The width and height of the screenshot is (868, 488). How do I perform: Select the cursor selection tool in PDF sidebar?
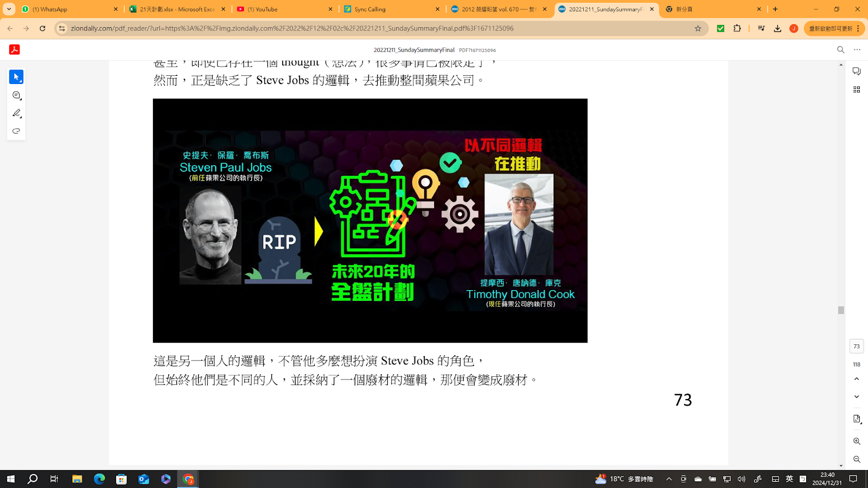(16, 77)
